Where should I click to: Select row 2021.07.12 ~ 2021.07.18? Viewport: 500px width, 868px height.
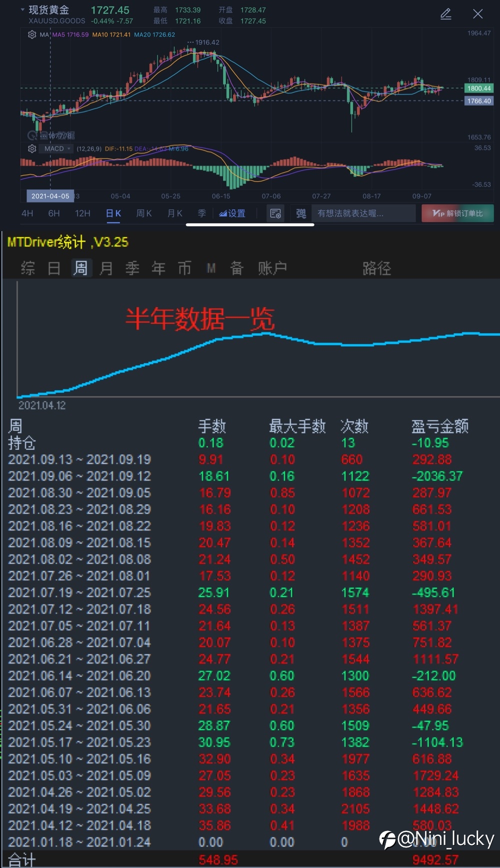[x=250, y=609]
